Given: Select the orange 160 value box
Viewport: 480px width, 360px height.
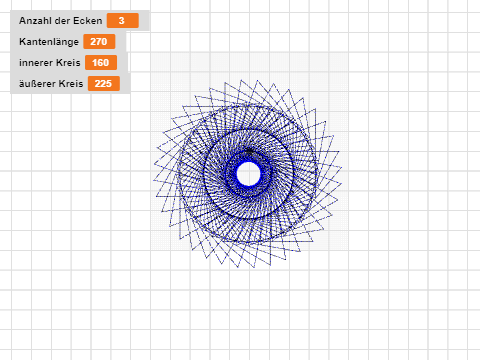Looking at the screenshot, I should (x=101, y=63).
